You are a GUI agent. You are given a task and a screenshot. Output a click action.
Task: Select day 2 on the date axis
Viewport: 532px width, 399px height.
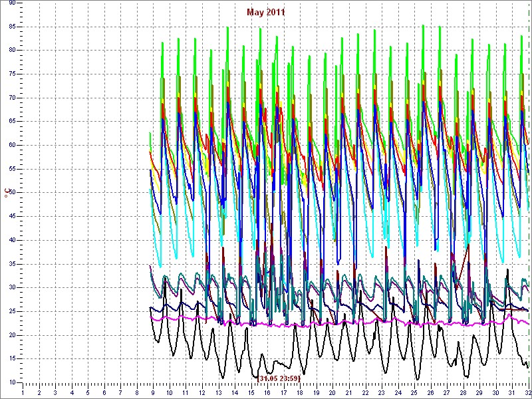pyautogui.click(x=39, y=393)
